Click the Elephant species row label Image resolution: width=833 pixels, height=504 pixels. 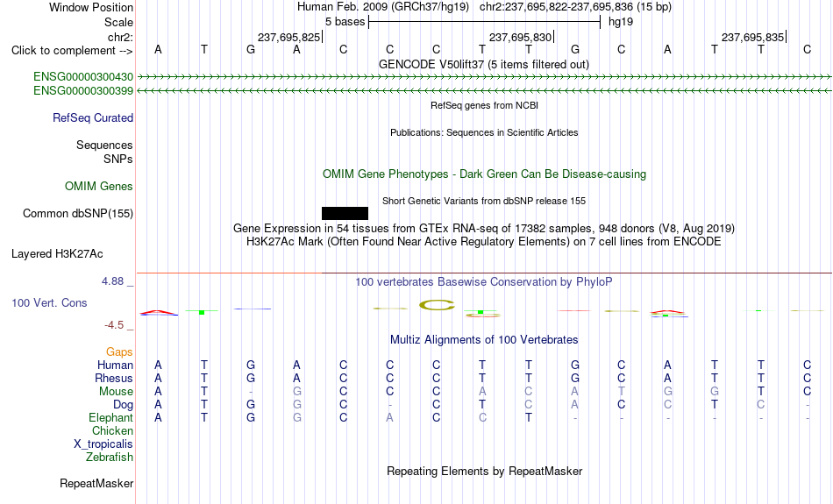click(110, 418)
